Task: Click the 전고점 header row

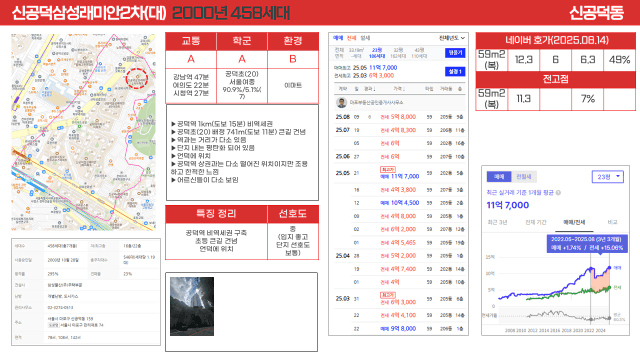Action: [556, 79]
